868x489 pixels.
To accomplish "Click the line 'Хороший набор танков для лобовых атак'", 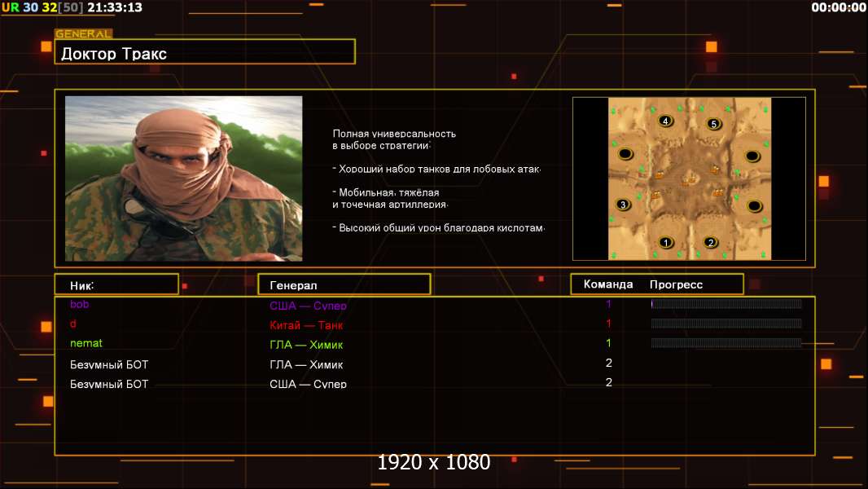I will (436, 169).
